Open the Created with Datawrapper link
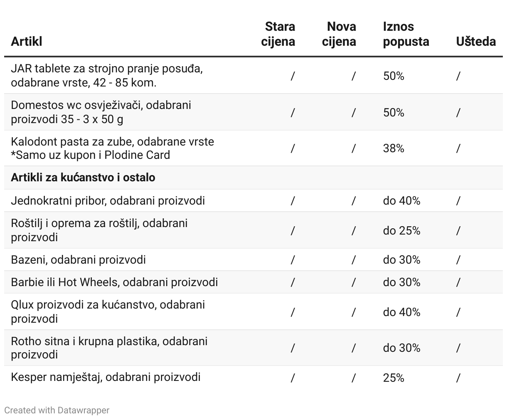Viewport: 507px width, 420px height. [57, 410]
